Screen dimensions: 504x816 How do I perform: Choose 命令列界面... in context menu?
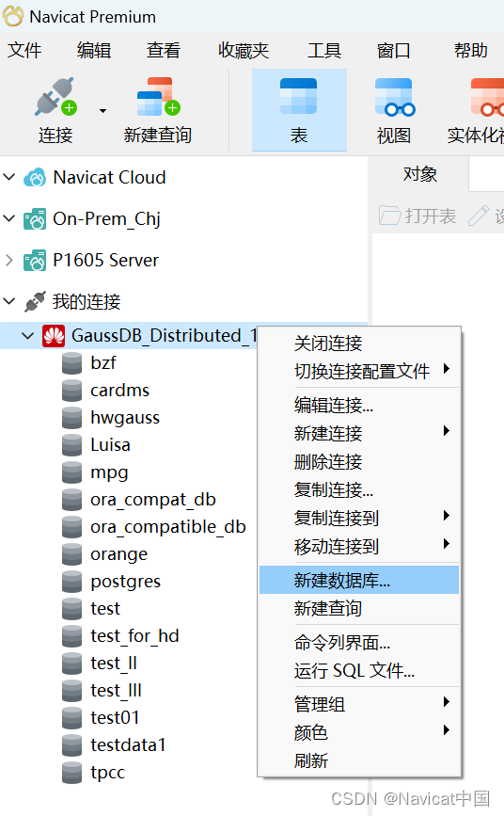[359, 643]
